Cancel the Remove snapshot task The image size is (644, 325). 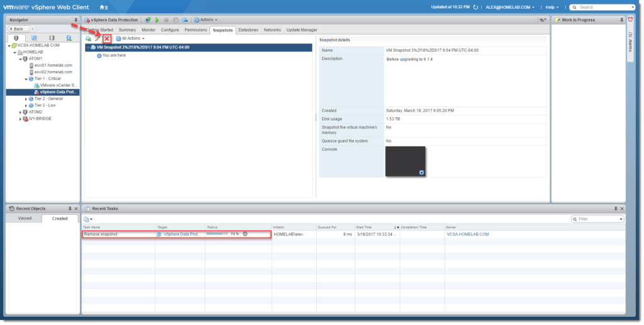pos(245,234)
